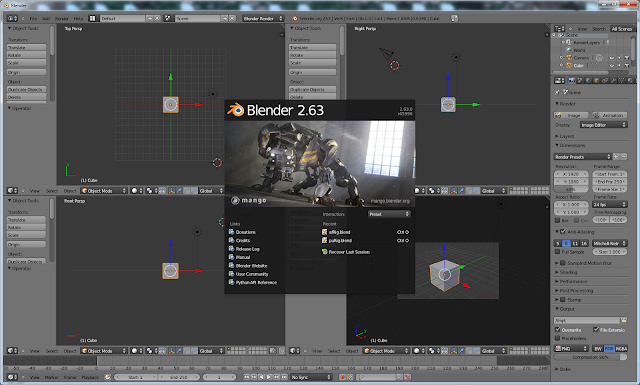Toggle the Anti-Aliasing checkbox
Screen dimensions: 640x385
pos(563,232)
